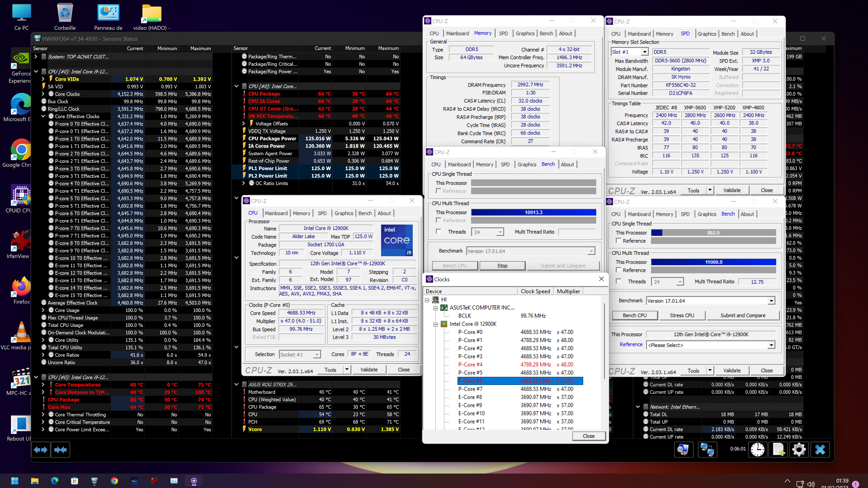
Task: Expand the Core Clocks row in HWiNFO
Action: (43, 94)
